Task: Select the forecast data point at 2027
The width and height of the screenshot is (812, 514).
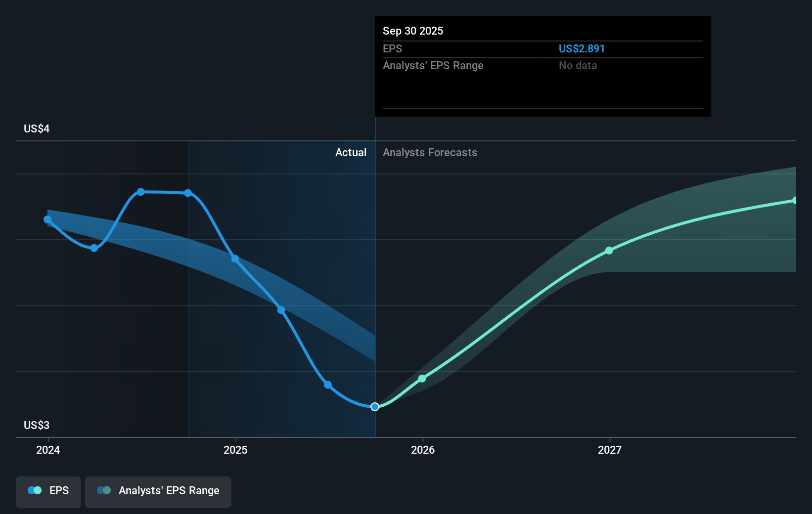Action: pos(609,251)
